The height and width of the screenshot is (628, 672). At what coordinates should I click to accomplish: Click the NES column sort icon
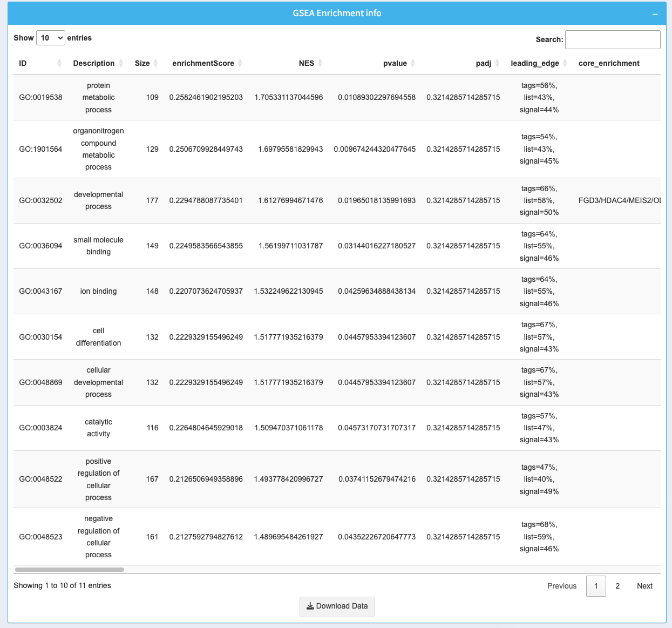[320, 63]
